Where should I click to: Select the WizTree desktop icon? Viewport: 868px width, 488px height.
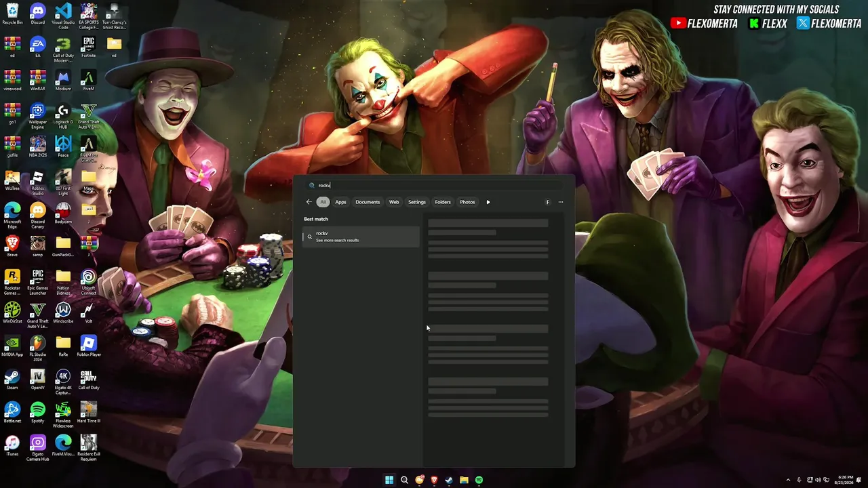coord(12,180)
